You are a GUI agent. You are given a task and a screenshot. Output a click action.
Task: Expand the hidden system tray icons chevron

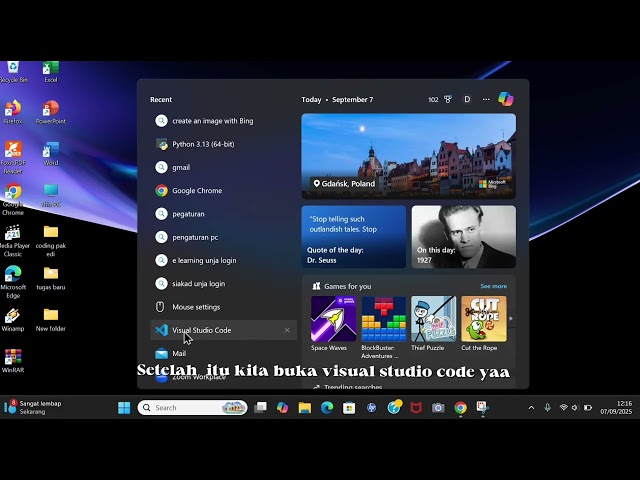click(x=531, y=407)
